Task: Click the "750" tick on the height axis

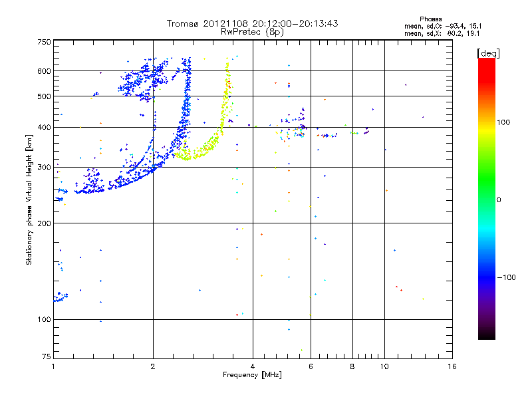Action: (x=44, y=42)
